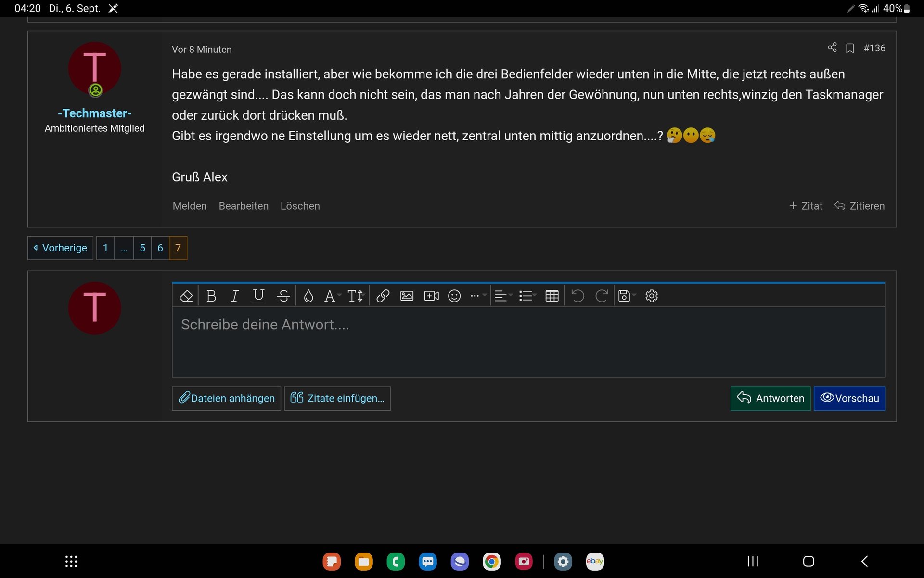924x578 pixels.
Task: Click the remove formatting eraser icon
Action: tap(186, 296)
